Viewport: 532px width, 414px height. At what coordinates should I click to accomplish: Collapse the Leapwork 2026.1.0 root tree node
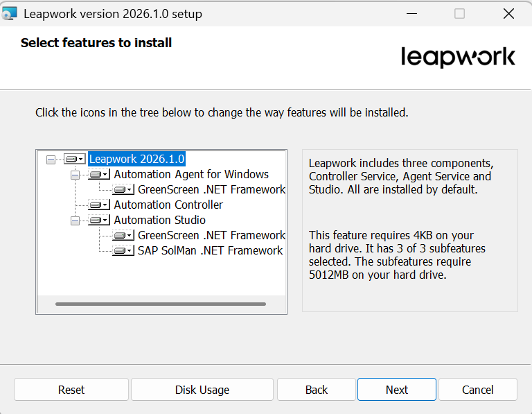(51, 159)
